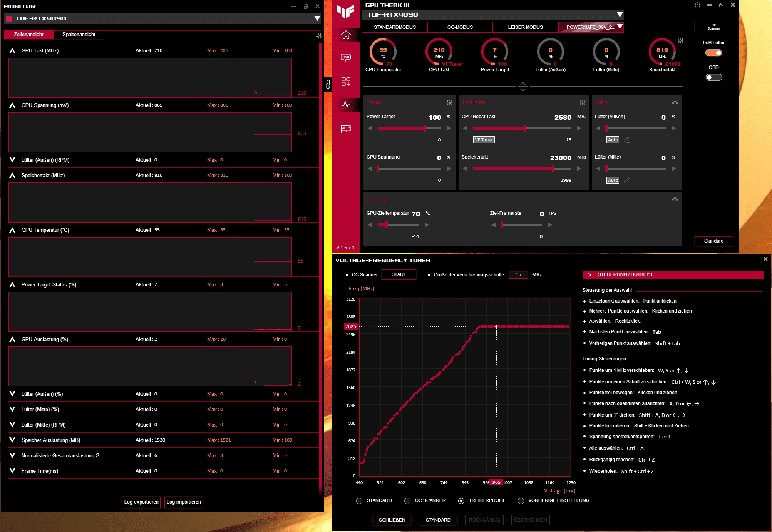
Task: Collapse GPU Takt (MHz) graph
Action: (x=12, y=51)
